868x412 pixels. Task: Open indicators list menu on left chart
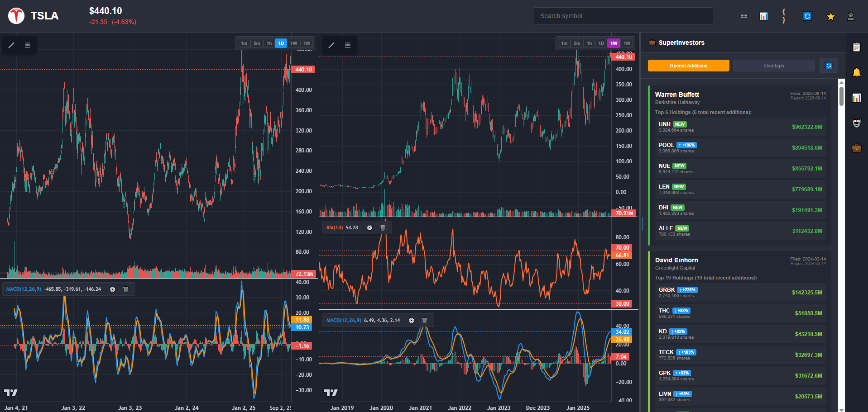(28, 45)
